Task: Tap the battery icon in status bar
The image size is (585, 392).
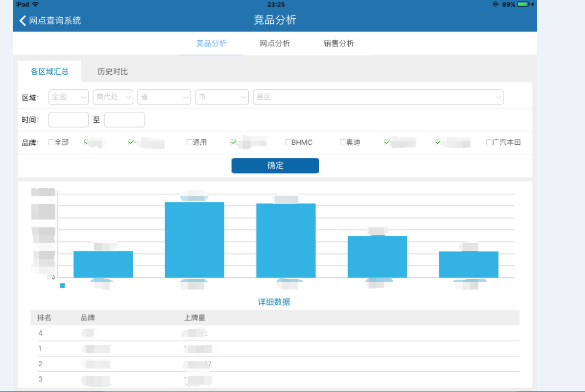Action: point(524,4)
